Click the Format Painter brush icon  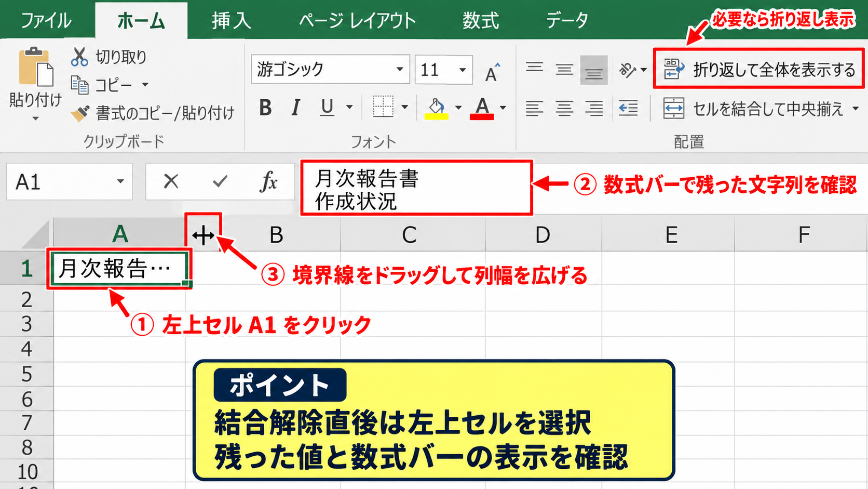pyautogui.click(x=80, y=113)
